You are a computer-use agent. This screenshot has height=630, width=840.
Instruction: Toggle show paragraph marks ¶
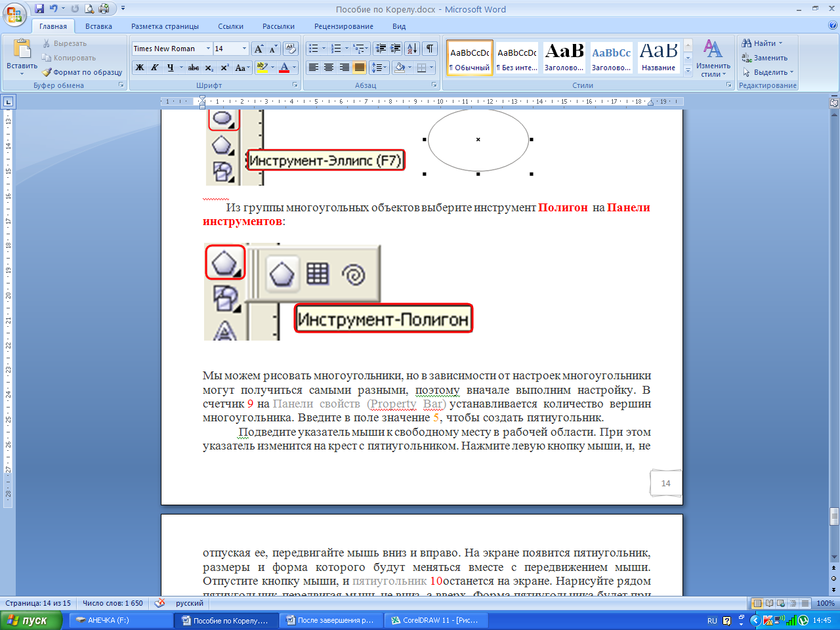point(429,49)
